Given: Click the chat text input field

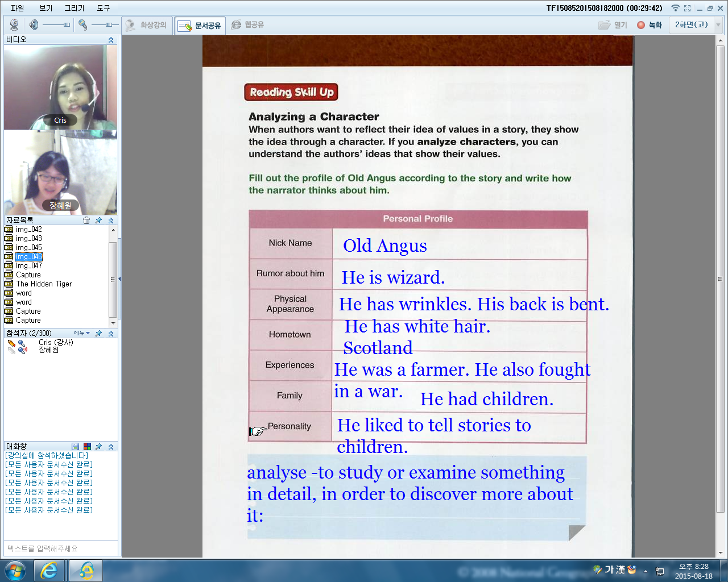Looking at the screenshot, I should [60, 548].
